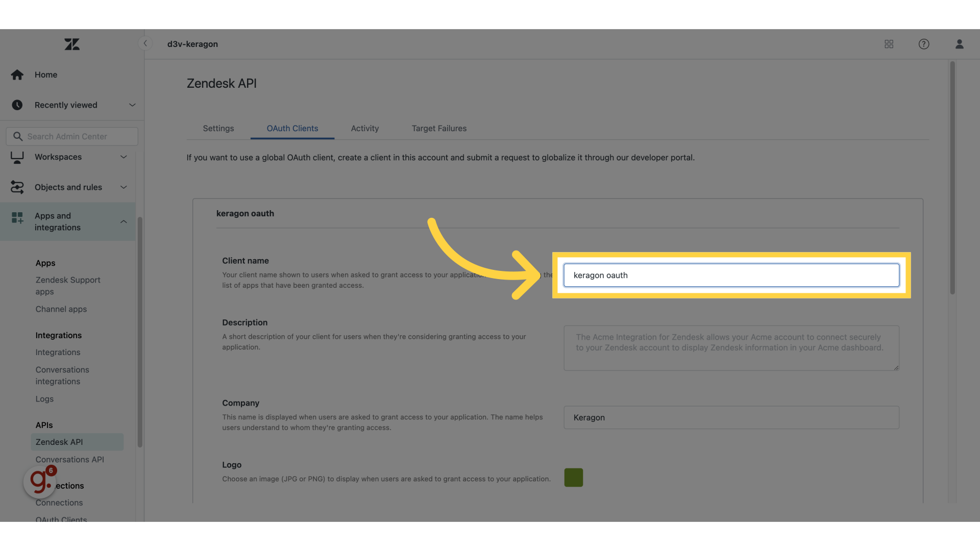This screenshot has height=551, width=980.
Task: Click the Company field containing Keragon
Action: point(731,418)
